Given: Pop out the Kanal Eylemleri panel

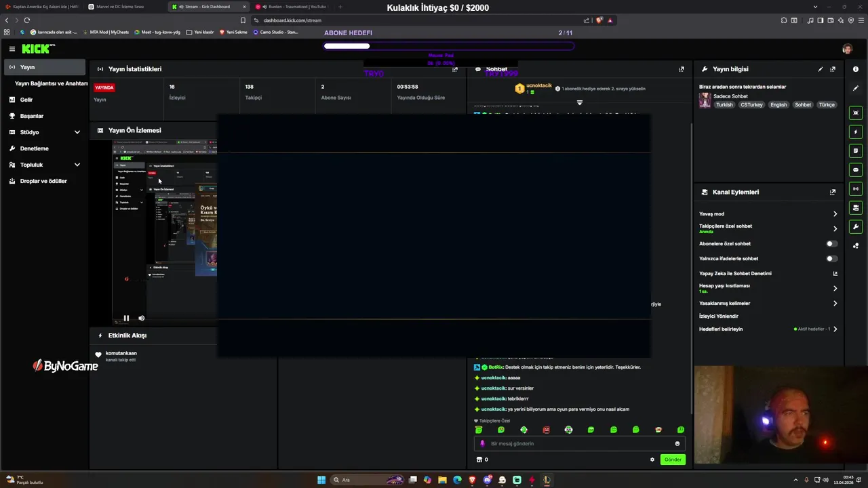Looking at the screenshot, I should tap(833, 192).
